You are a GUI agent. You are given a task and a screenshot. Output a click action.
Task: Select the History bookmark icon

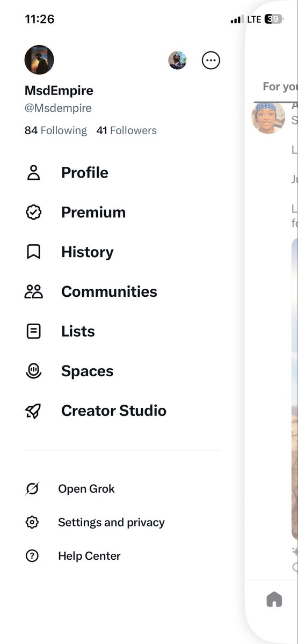point(34,252)
